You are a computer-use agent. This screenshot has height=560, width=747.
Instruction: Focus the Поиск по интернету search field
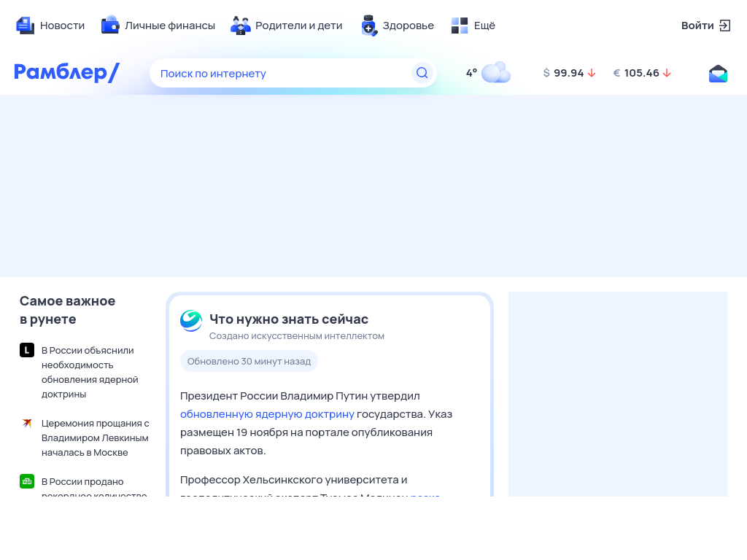point(293,73)
